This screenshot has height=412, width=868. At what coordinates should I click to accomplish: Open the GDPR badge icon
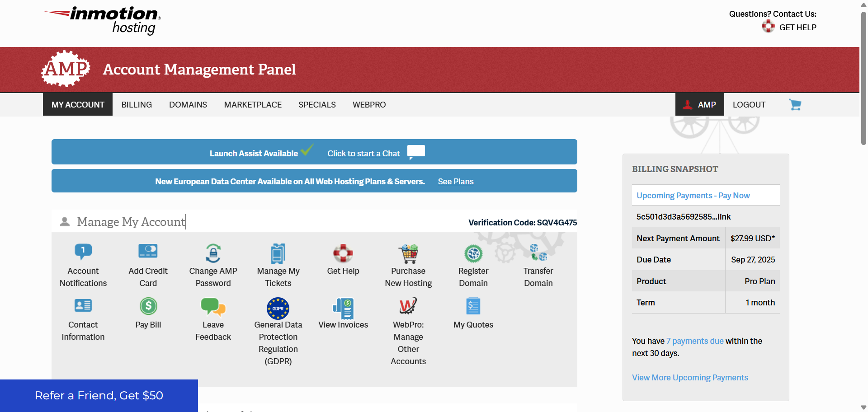point(278,309)
